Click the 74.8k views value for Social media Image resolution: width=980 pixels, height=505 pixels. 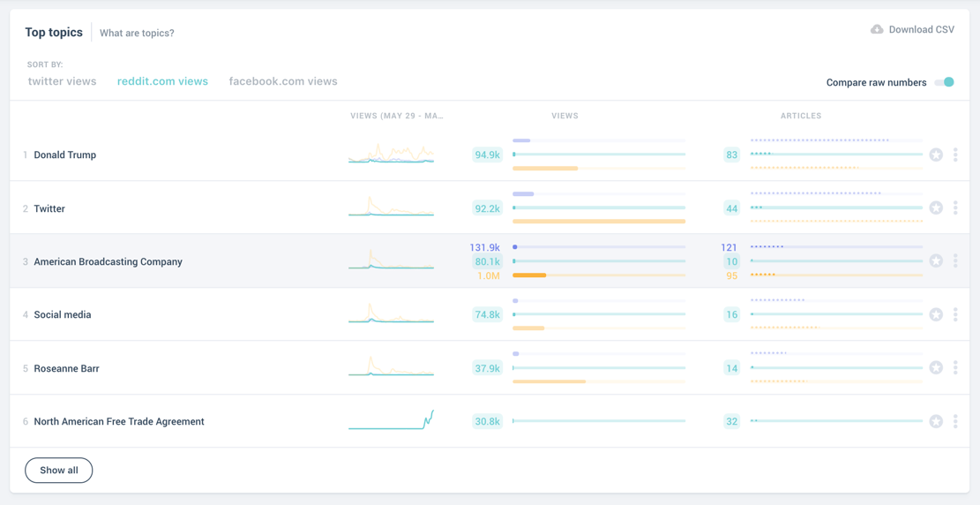tap(488, 315)
